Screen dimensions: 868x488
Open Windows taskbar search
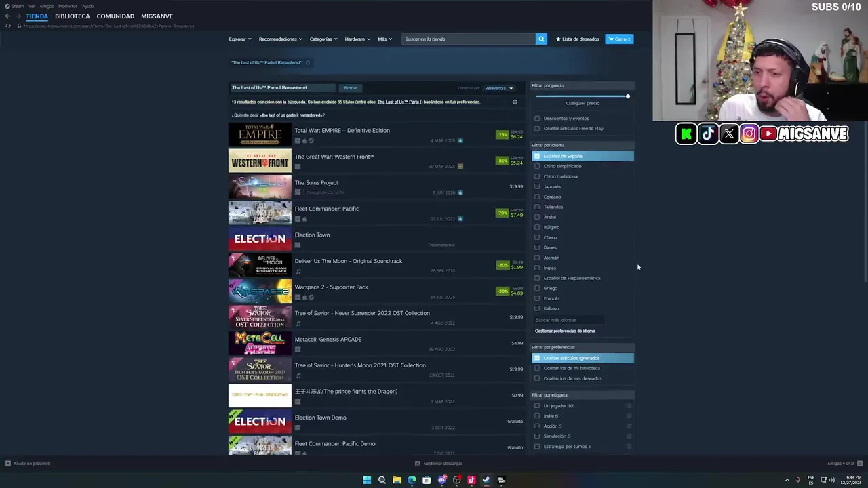(382, 480)
